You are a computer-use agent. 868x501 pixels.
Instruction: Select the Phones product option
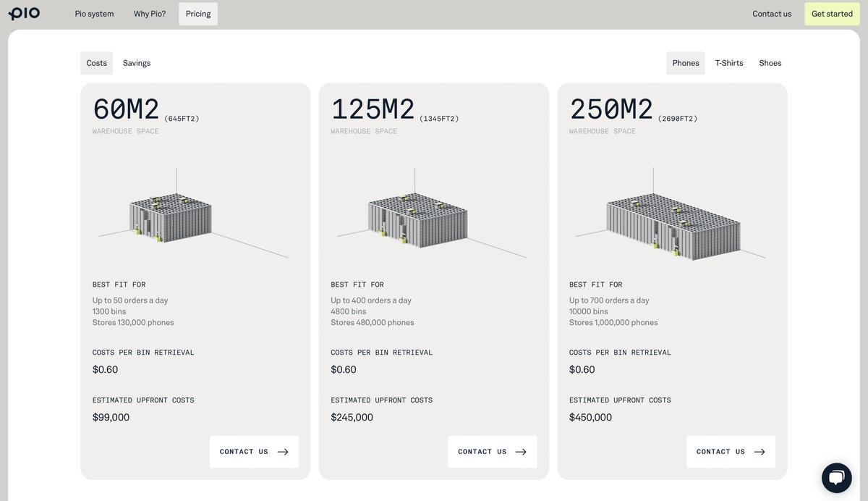(x=686, y=63)
